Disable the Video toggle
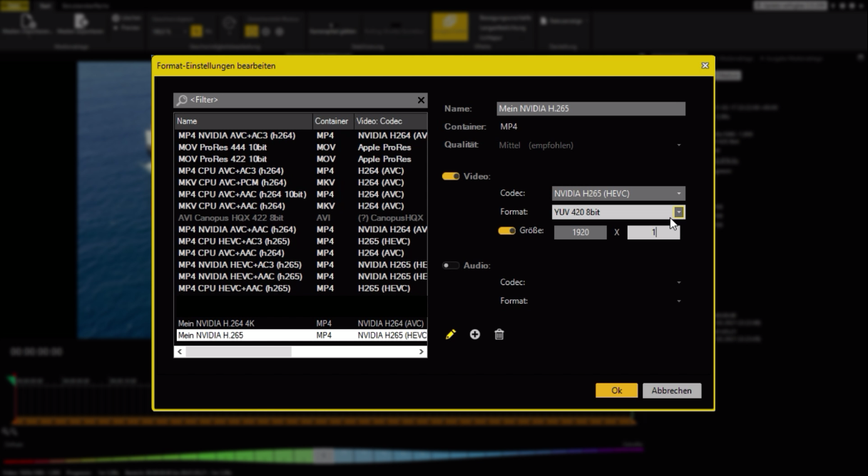This screenshot has height=476, width=868. [452, 176]
